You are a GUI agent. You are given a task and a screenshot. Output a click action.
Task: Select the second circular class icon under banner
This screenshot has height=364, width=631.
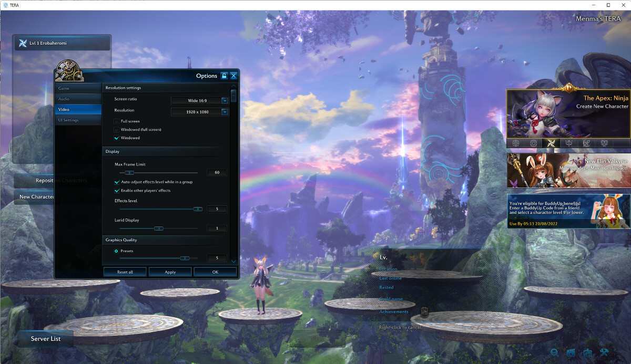point(534,143)
